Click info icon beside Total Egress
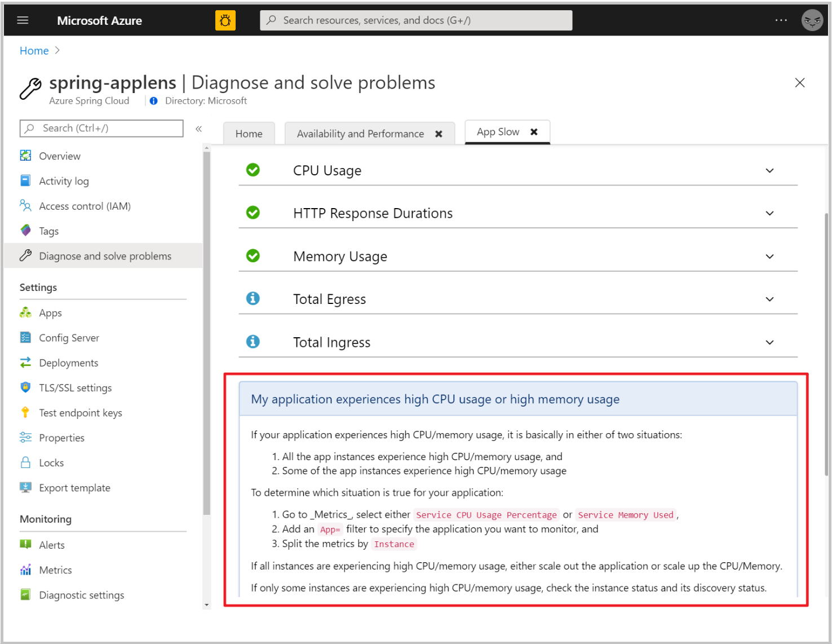 [x=253, y=298]
